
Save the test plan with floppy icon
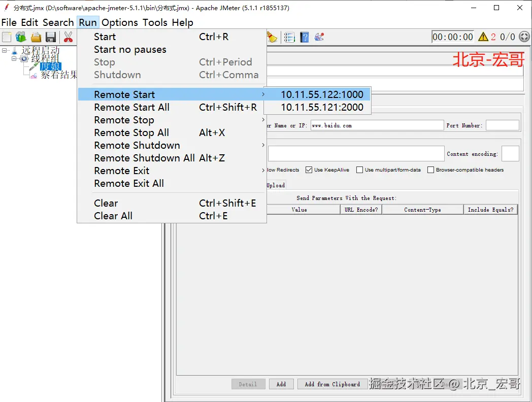click(51, 37)
